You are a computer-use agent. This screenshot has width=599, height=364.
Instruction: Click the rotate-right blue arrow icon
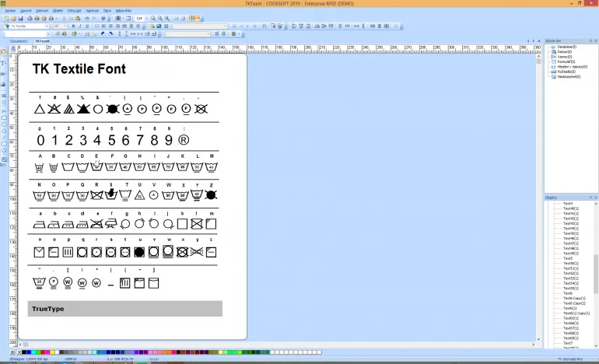(x=110, y=33)
